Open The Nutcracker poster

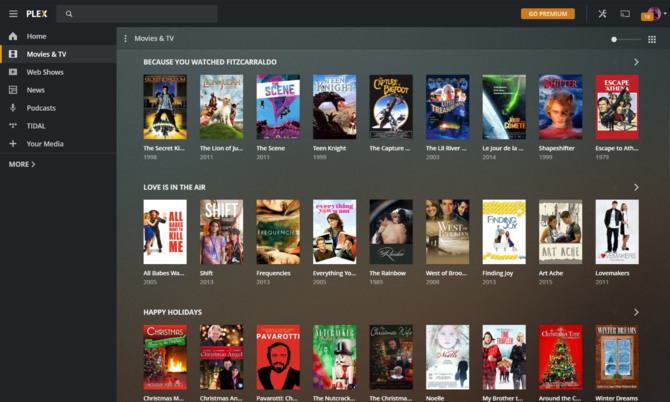coord(334,357)
